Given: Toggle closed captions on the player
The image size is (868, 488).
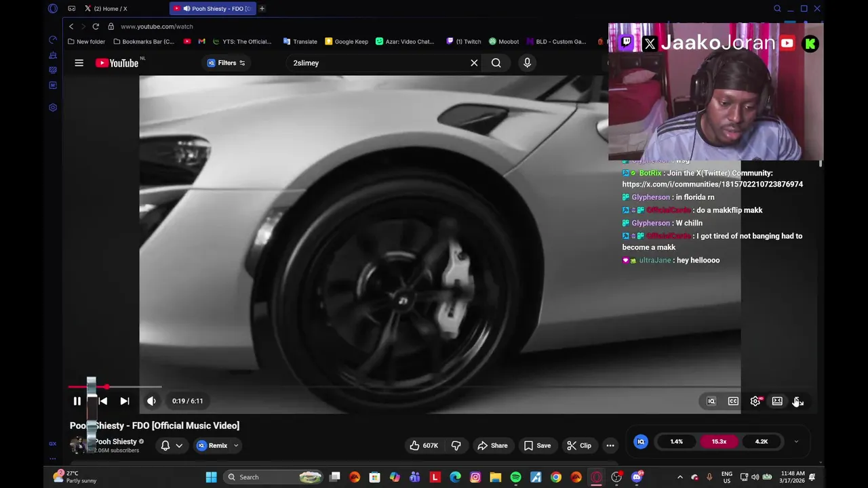Looking at the screenshot, I should (x=733, y=401).
